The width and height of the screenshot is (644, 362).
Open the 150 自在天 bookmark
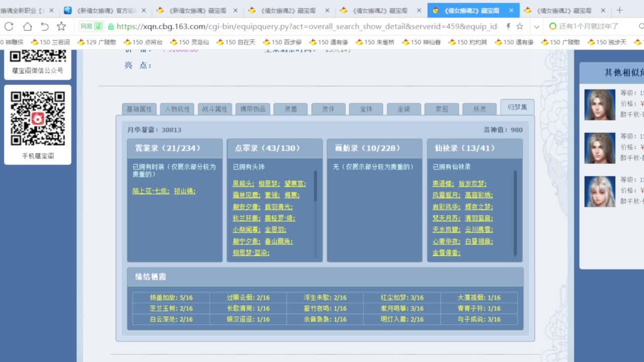click(x=236, y=42)
